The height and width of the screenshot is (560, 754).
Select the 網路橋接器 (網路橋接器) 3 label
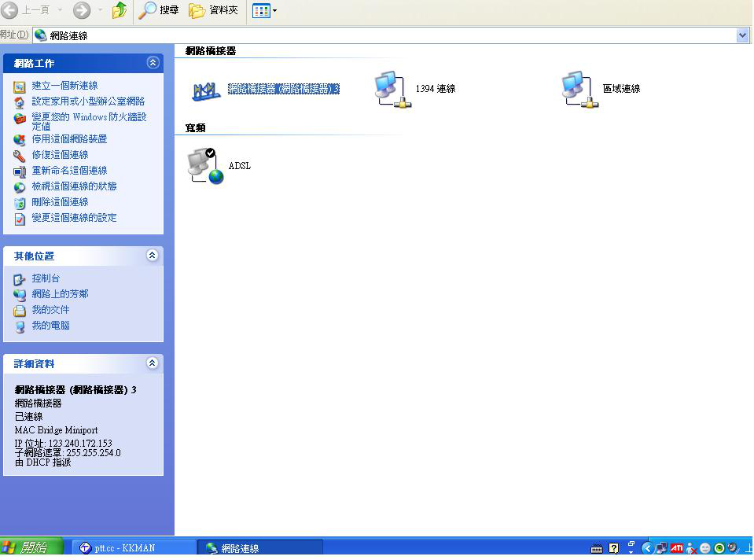284,89
